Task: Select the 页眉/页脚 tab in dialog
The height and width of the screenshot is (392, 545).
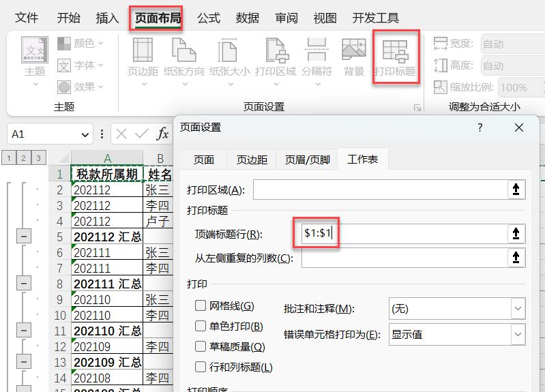Action: (x=307, y=160)
